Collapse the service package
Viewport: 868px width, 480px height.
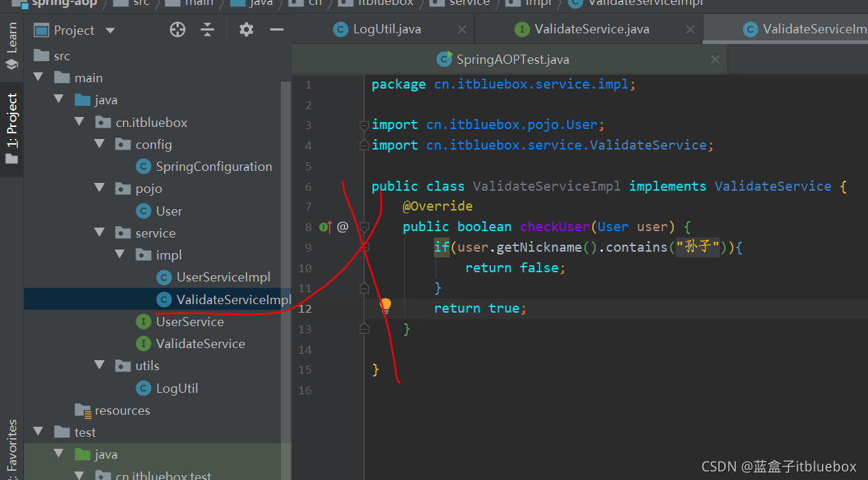coord(99,233)
